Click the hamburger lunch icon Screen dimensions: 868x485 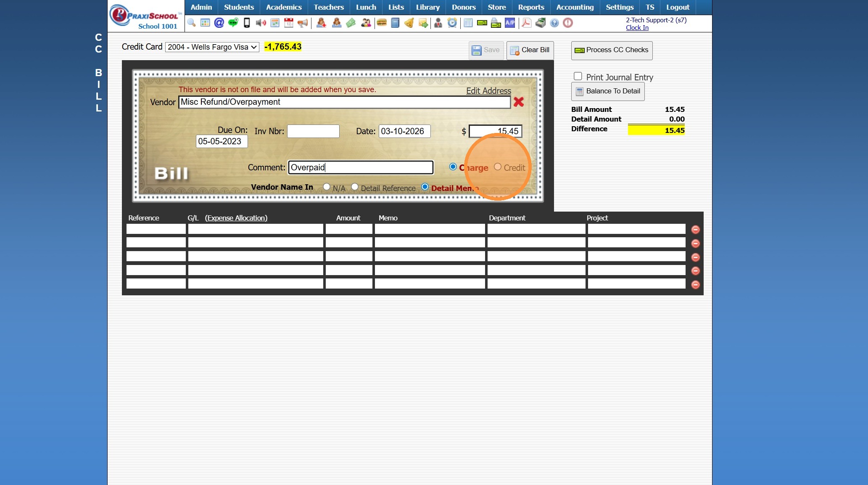[x=382, y=23]
